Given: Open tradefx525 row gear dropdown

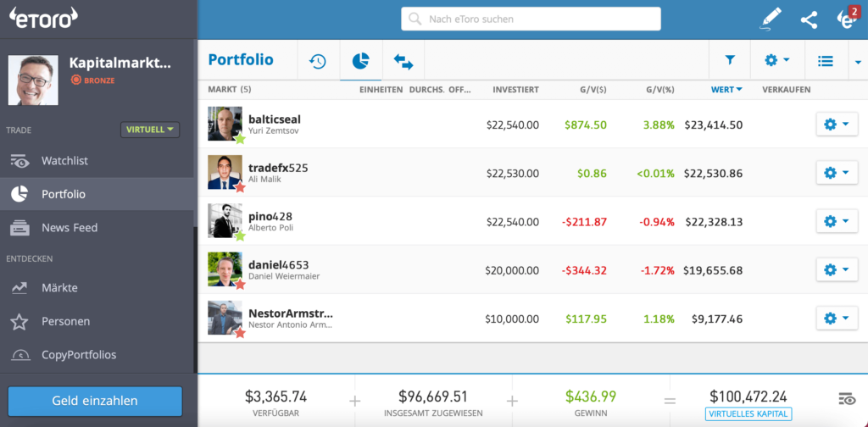Looking at the screenshot, I should point(837,173).
